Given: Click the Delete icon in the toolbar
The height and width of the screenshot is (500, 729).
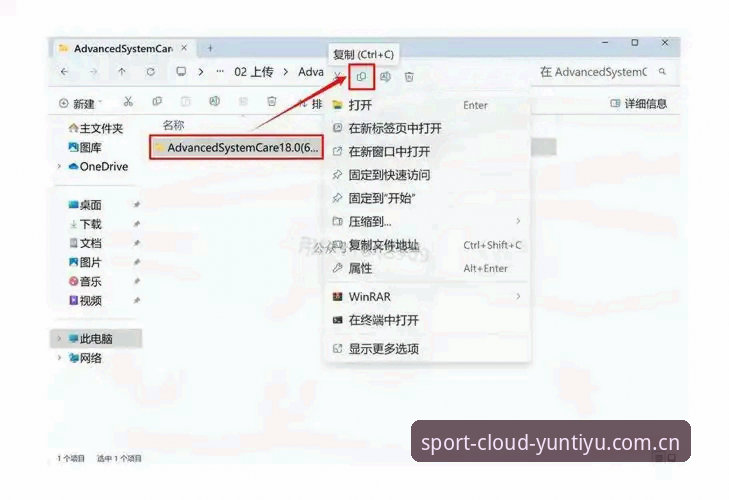Looking at the screenshot, I should click(x=272, y=101).
